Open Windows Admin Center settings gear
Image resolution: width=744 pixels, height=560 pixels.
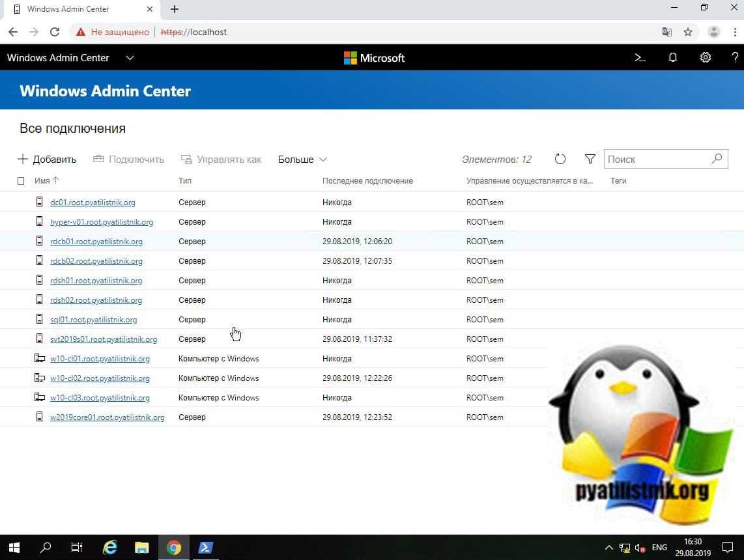(705, 58)
